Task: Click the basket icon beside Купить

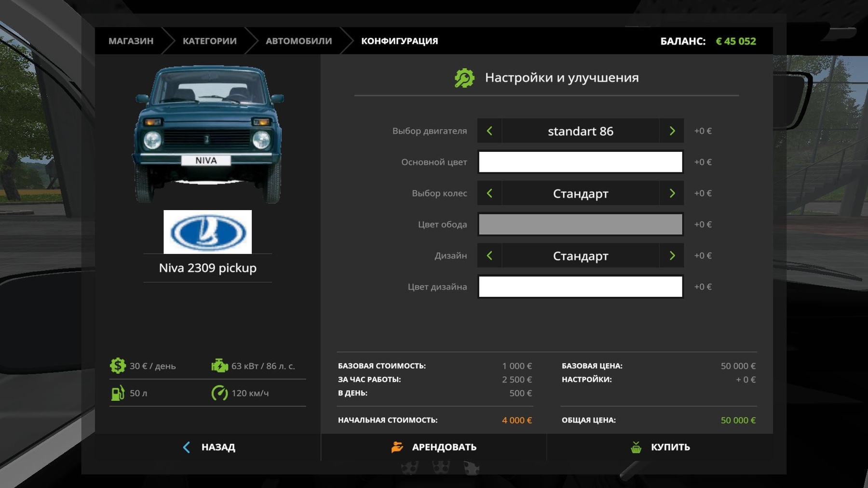Action: (636, 447)
